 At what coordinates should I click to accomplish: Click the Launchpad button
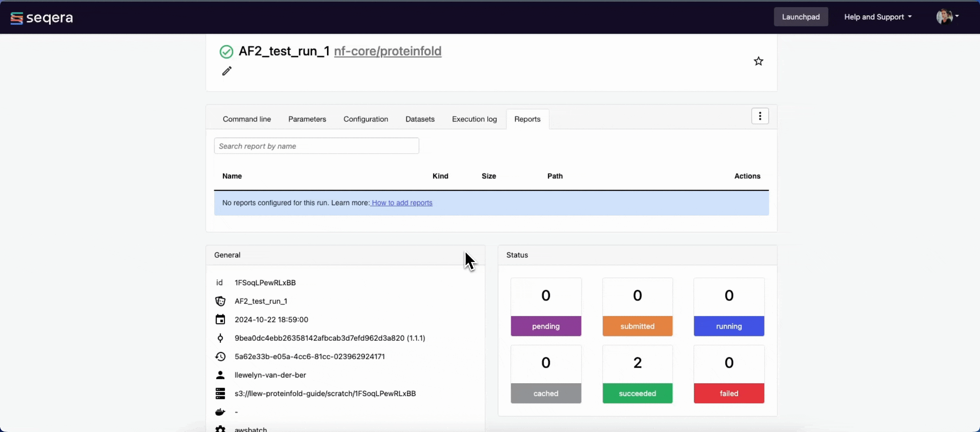coord(801,17)
